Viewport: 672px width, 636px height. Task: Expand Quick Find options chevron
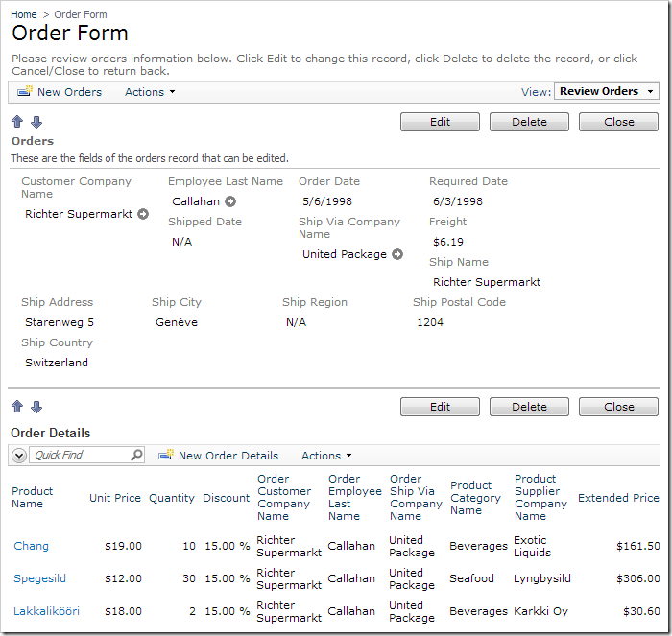tap(19, 456)
